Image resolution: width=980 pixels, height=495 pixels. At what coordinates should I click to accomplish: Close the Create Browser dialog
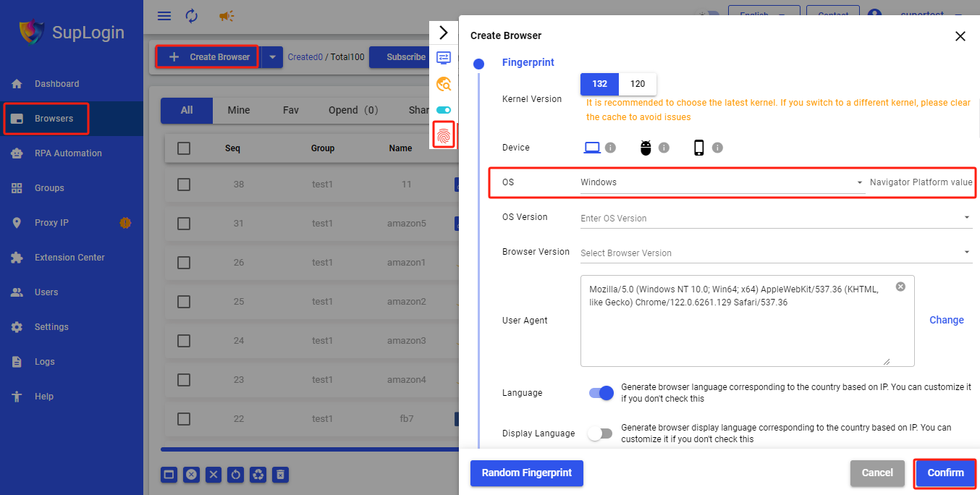click(960, 36)
